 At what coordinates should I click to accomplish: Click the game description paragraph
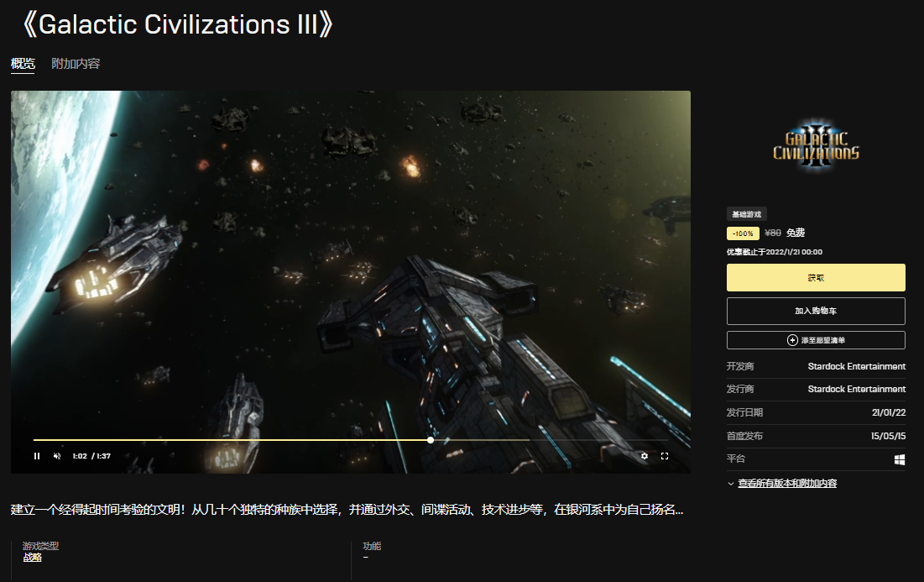pyautogui.click(x=347, y=510)
